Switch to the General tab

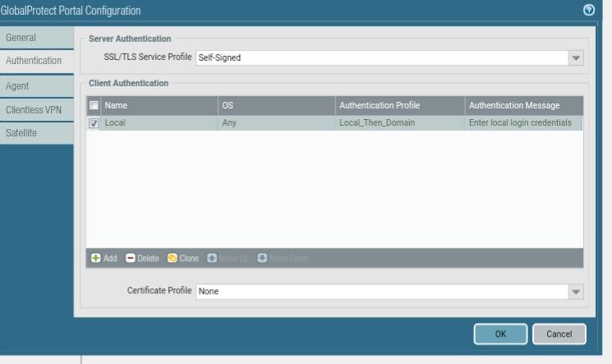click(37, 38)
